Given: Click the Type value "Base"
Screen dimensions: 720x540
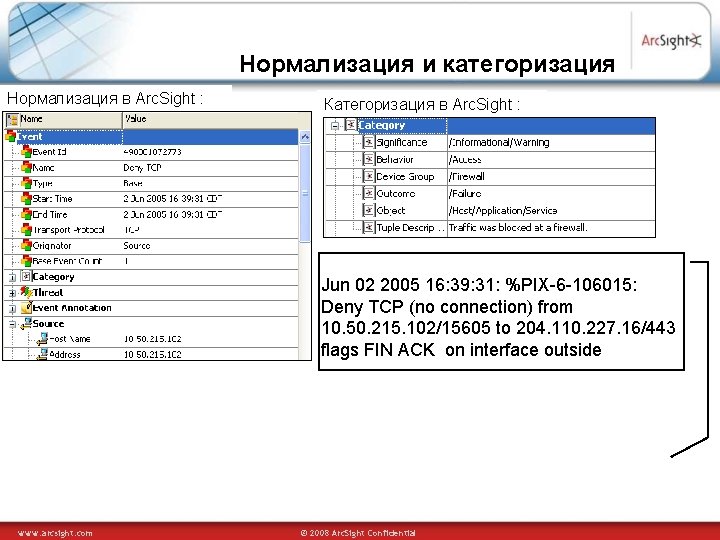Looking at the screenshot, I should pyautogui.click(x=133, y=183).
